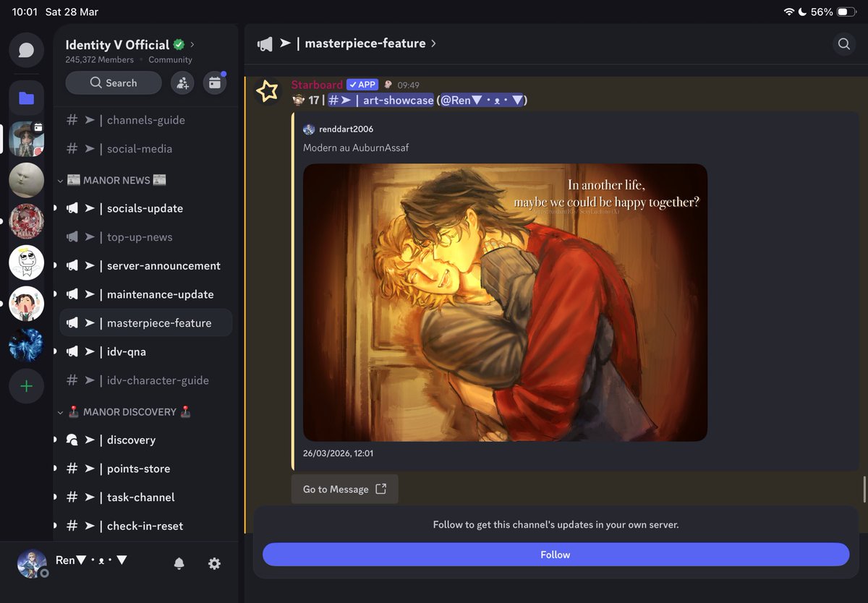The image size is (868, 603).
Task: Click "245,372 Members" text
Action: coord(100,60)
